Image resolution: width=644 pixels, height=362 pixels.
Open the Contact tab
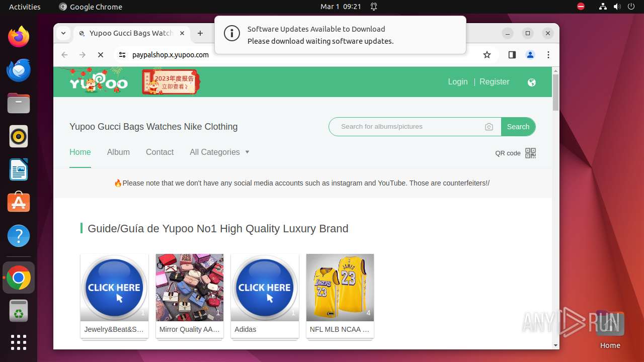(159, 152)
